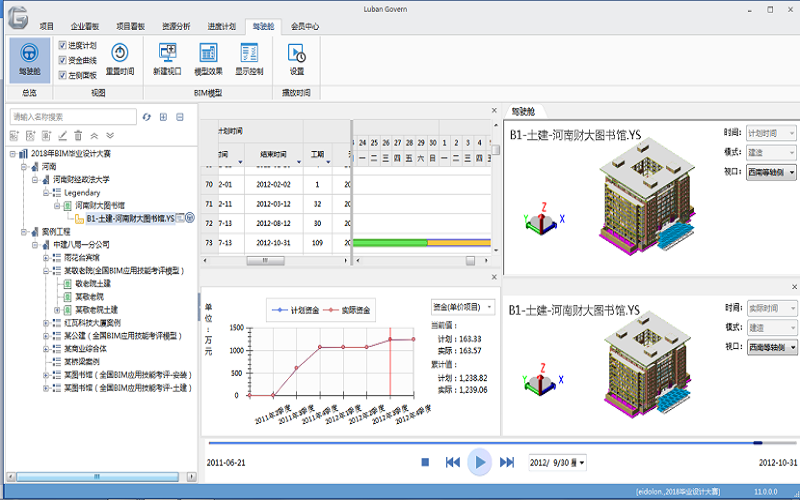Toggle 实际资金 series in chart legend
The width and height of the screenshot is (800, 500).
tap(347, 310)
